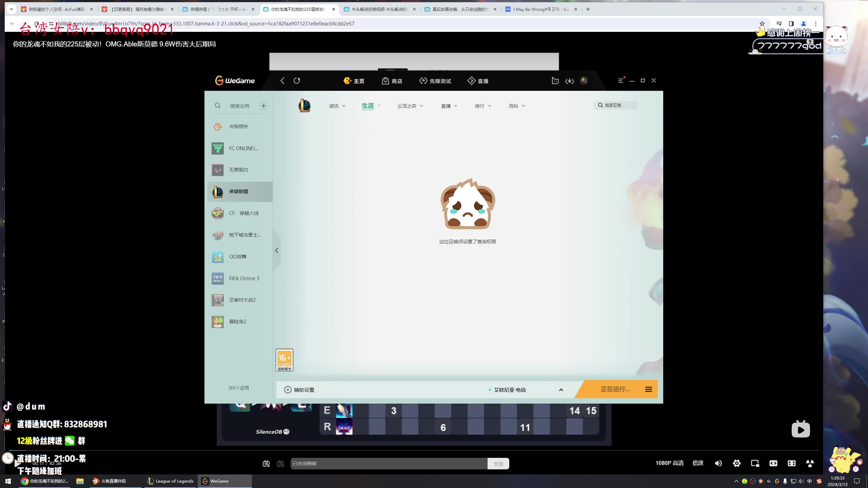
Task: Select 无畏契约 in the game list
Action: [x=240, y=170]
